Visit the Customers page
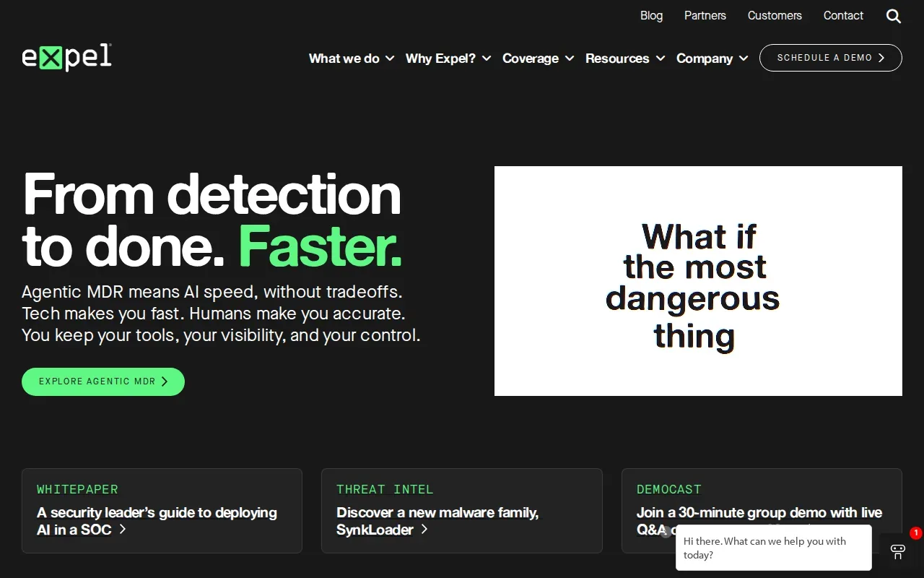 pyautogui.click(x=775, y=15)
